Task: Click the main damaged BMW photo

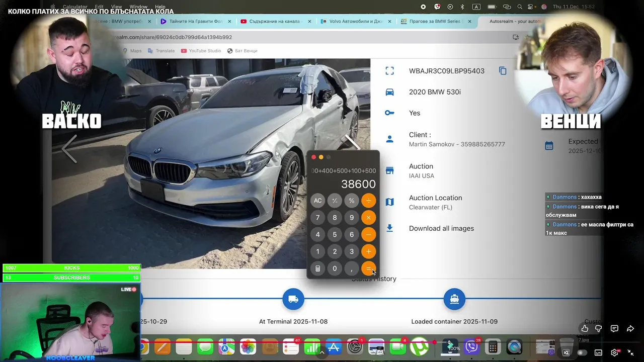Action: (211, 164)
